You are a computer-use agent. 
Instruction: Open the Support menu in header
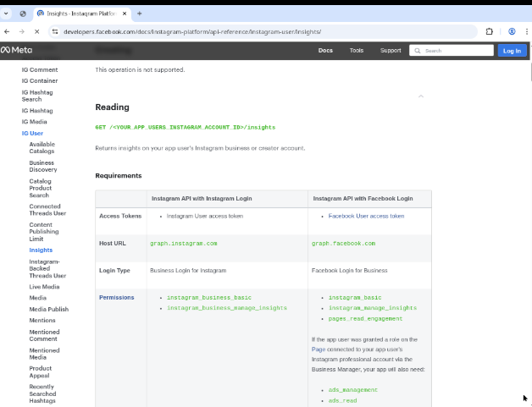click(391, 51)
